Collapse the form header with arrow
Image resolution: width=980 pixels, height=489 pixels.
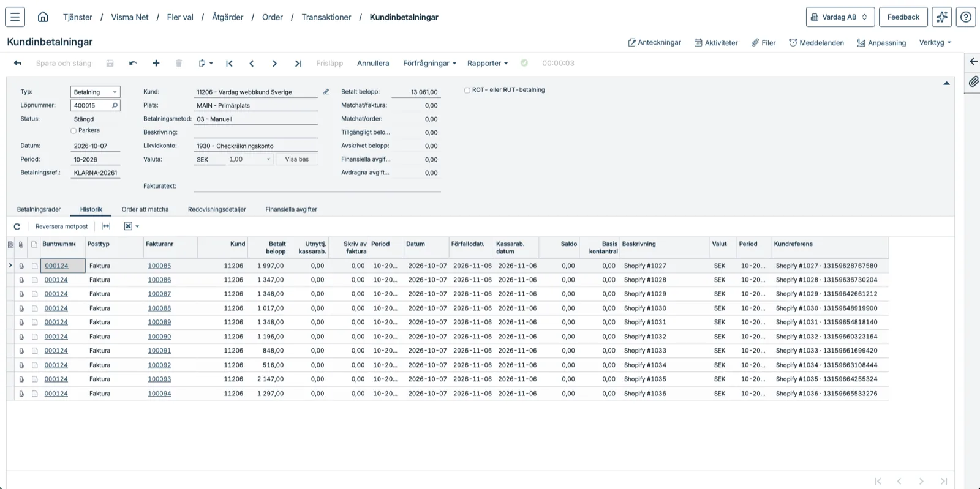(x=946, y=83)
